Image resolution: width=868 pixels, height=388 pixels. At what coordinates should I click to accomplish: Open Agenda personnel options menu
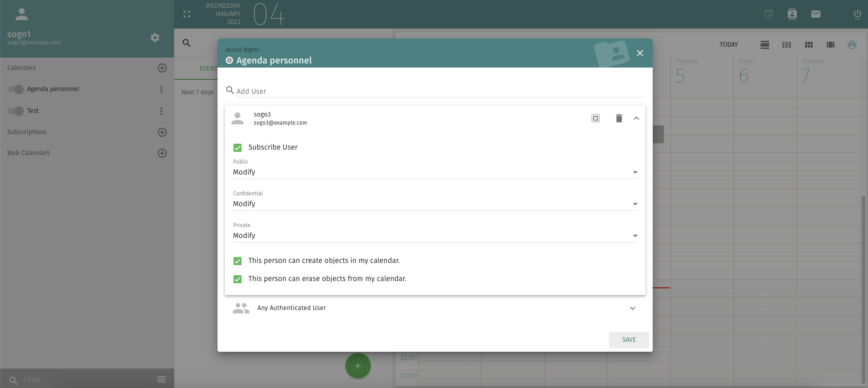(x=161, y=89)
